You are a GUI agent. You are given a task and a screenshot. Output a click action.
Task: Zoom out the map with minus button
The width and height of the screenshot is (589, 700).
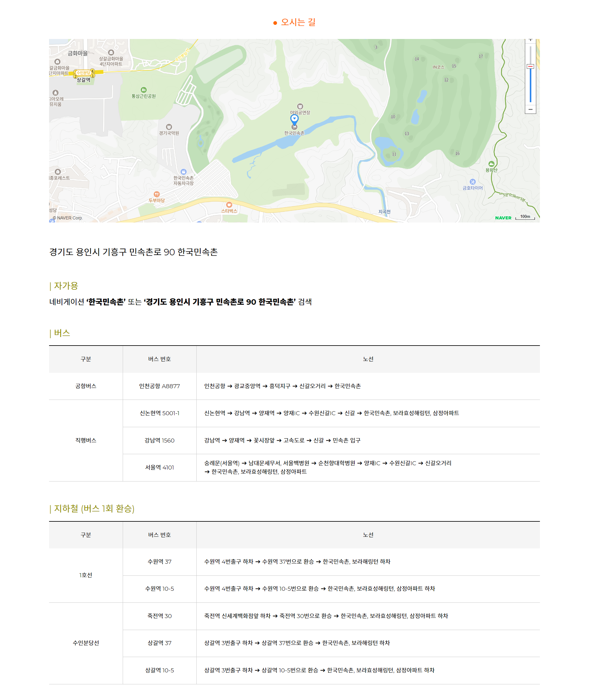click(x=530, y=110)
